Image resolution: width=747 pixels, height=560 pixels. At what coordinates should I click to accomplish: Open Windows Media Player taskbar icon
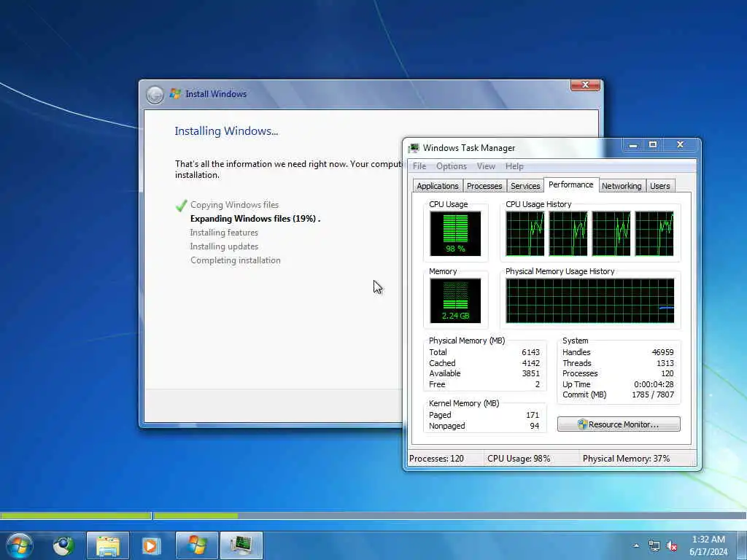(151, 545)
